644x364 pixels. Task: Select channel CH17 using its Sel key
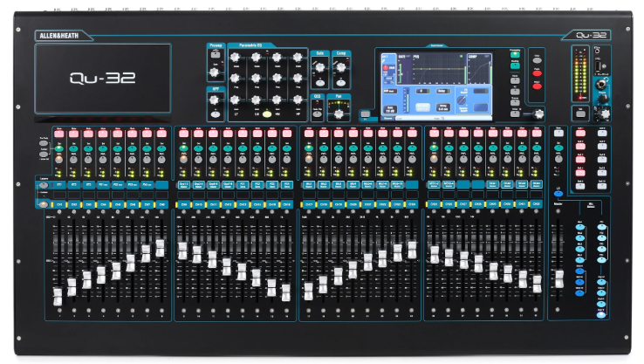(x=309, y=148)
